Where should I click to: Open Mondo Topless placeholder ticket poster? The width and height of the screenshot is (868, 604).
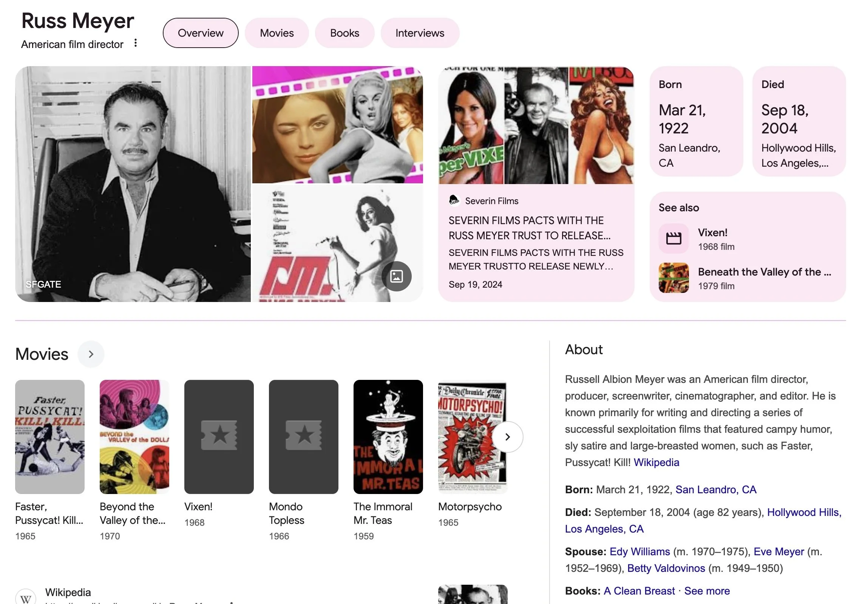click(x=303, y=437)
